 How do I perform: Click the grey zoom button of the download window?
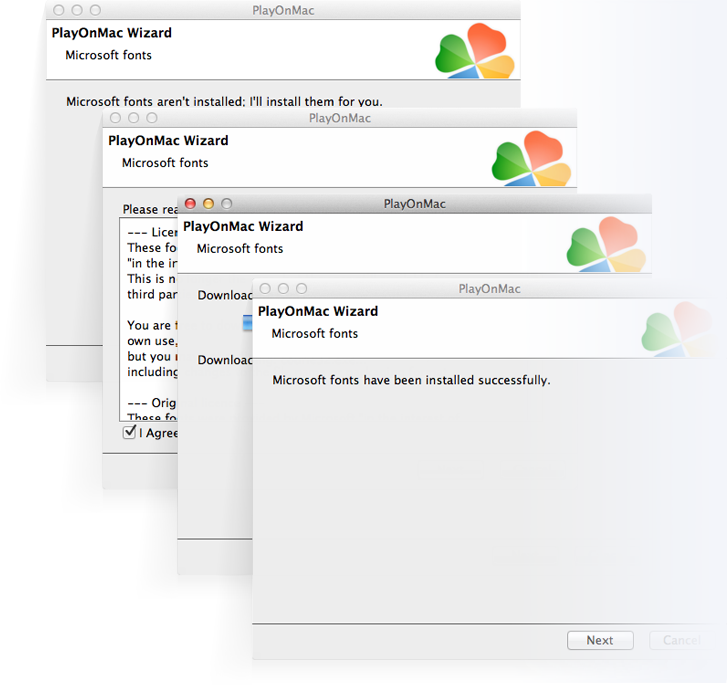pyautogui.click(x=226, y=204)
